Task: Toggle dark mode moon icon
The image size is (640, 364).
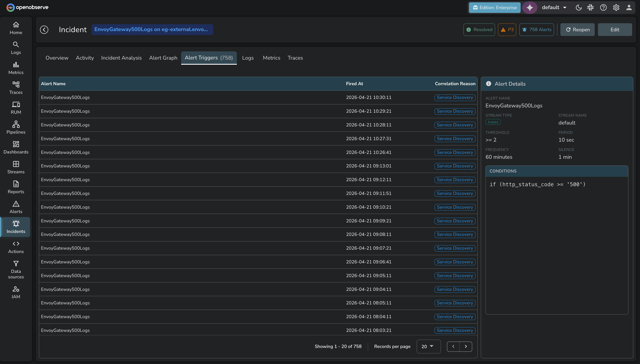Action: click(x=578, y=7)
